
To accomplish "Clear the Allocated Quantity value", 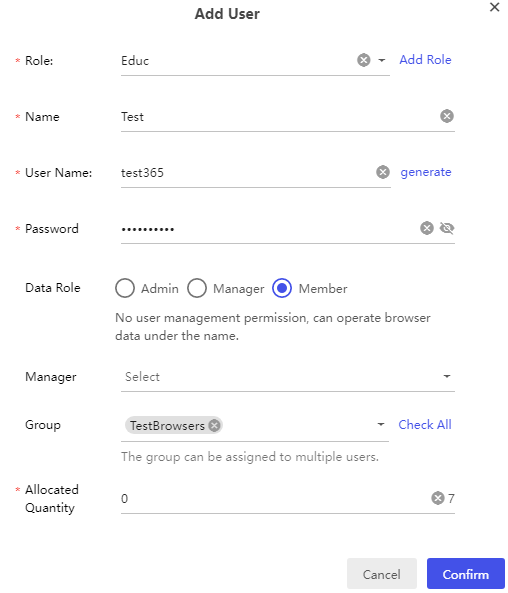I will [438, 498].
